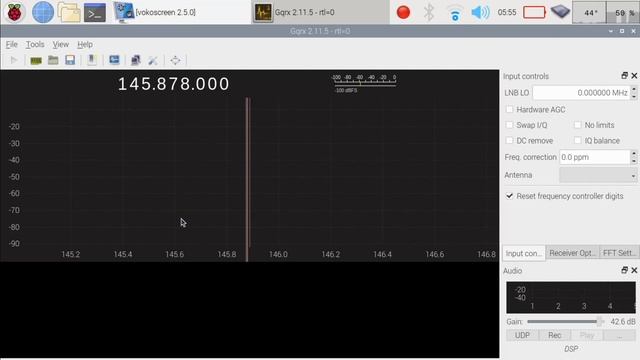
Task: Open the Tools menu
Action: (35, 44)
